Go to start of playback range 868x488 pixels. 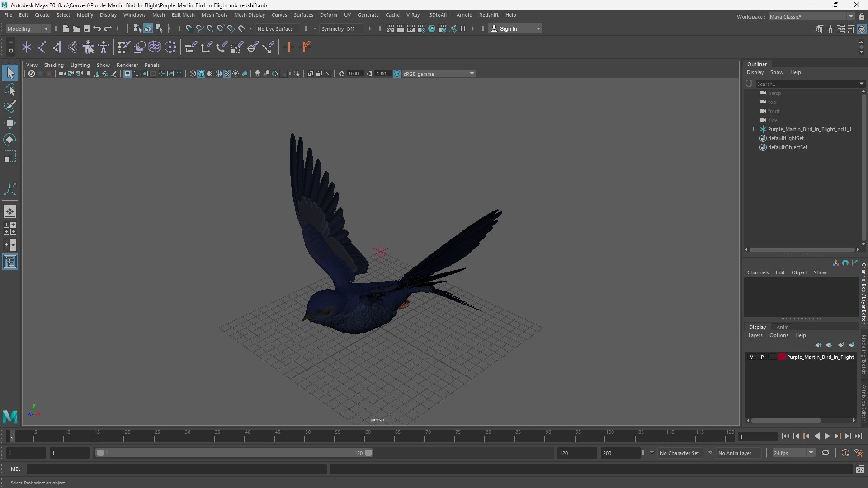pyautogui.click(x=785, y=436)
